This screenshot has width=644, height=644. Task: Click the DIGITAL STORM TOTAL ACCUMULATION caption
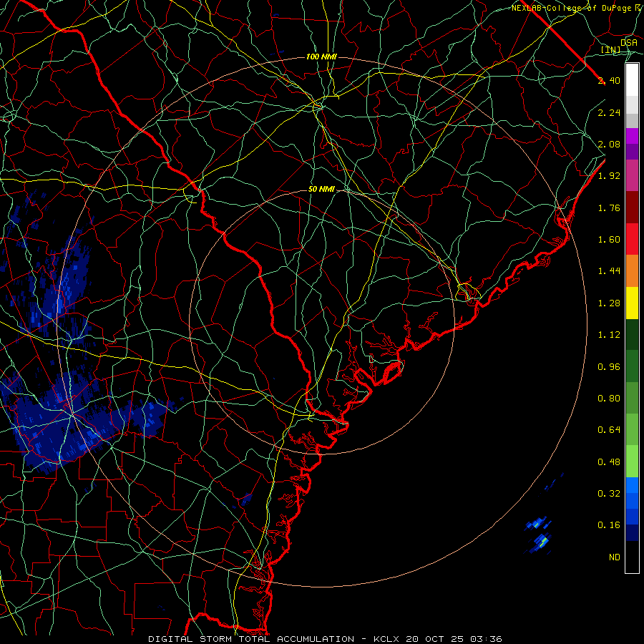coord(251,639)
